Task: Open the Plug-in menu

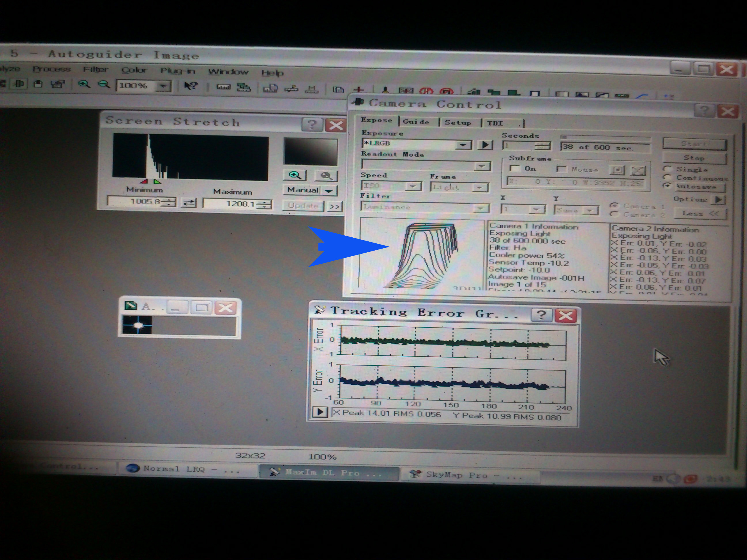Action: click(x=178, y=71)
